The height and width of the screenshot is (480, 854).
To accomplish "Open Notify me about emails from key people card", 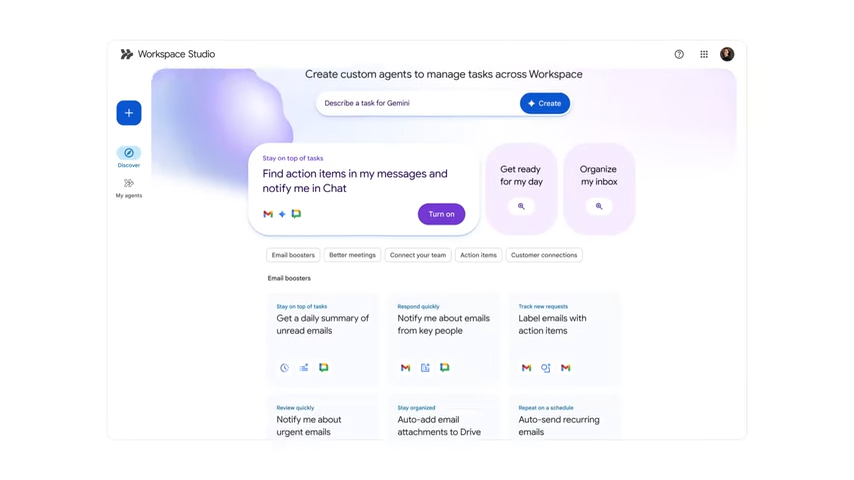I will click(443, 336).
